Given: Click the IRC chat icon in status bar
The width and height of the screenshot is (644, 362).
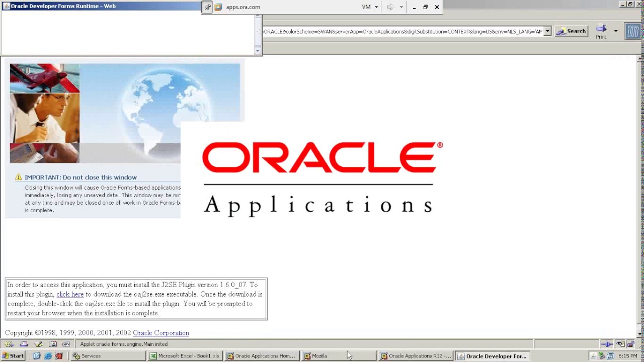Looking at the screenshot, I should pyautogui.click(x=66, y=344).
